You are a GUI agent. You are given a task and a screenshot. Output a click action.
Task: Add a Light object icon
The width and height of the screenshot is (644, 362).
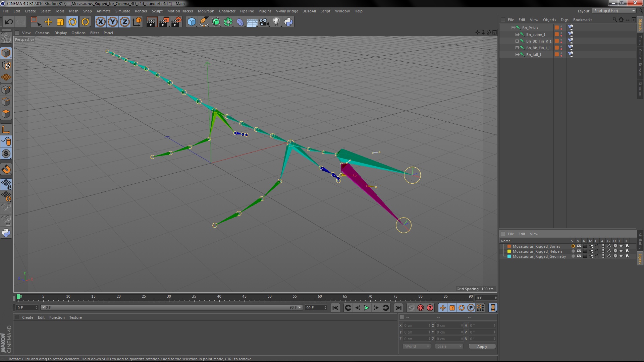click(x=276, y=22)
